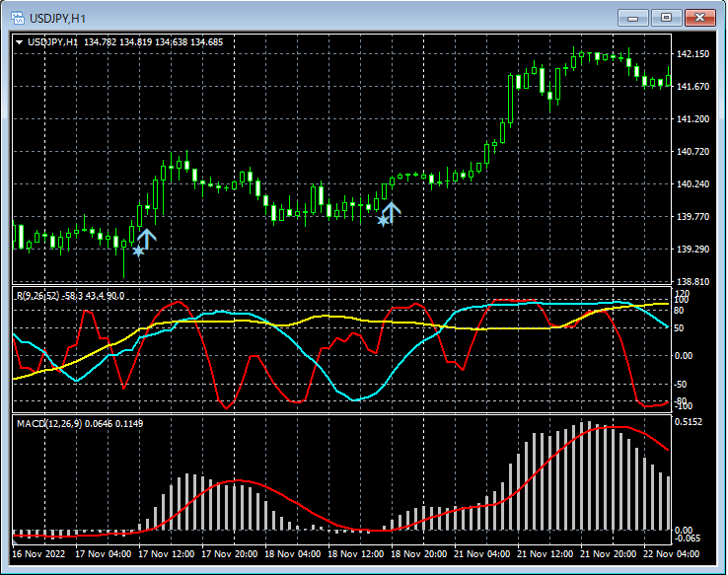Screen dimensions: 728x575
Task: Click the 141.670 level on price scale
Action: point(694,87)
